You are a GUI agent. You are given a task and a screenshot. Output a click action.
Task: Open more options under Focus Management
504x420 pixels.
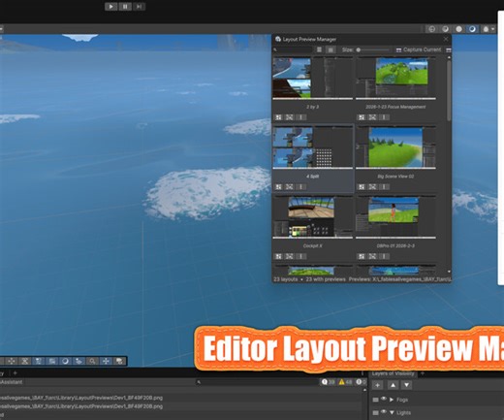click(x=384, y=117)
